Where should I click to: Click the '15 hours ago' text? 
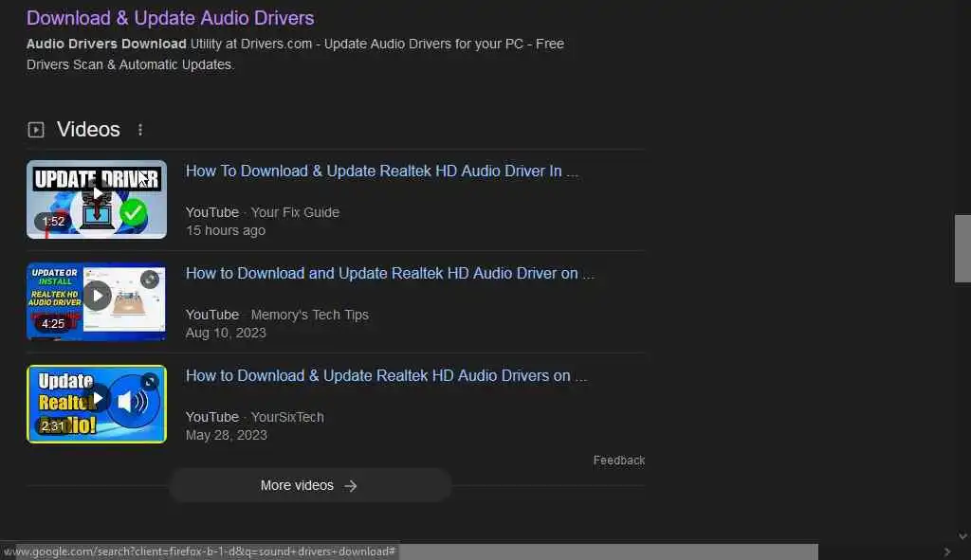click(226, 230)
